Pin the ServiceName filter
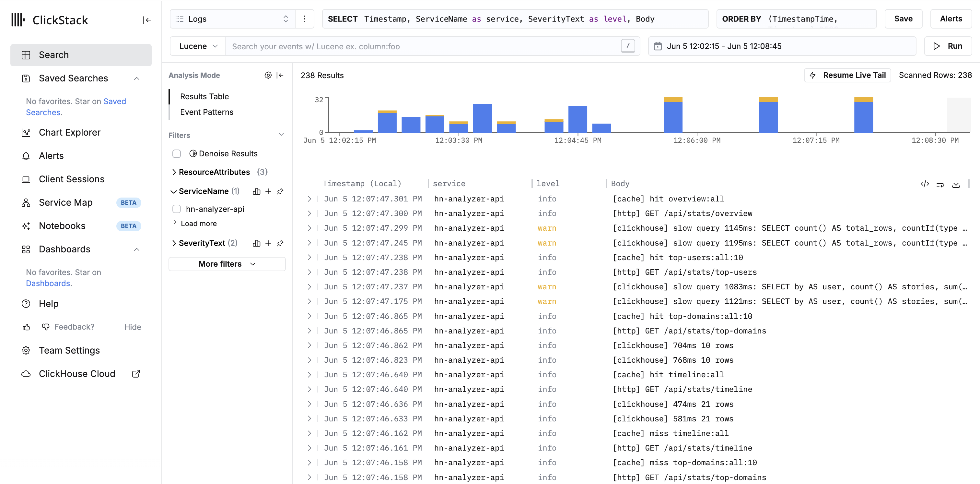 (280, 191)
